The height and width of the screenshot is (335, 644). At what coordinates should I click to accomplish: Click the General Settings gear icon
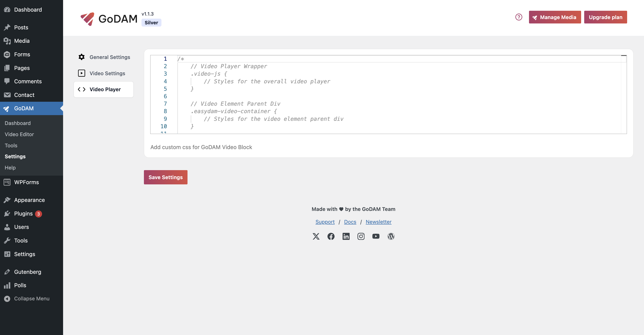[81, 57]
